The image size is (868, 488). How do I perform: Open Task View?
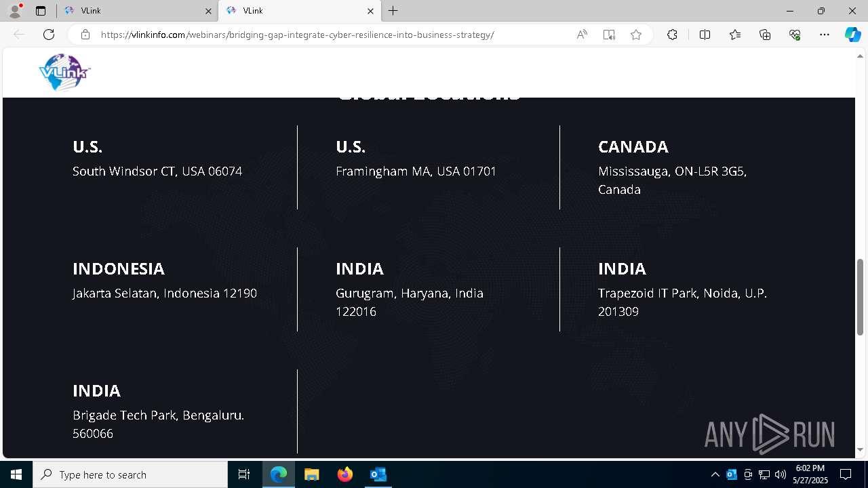(x=244, y=474)
